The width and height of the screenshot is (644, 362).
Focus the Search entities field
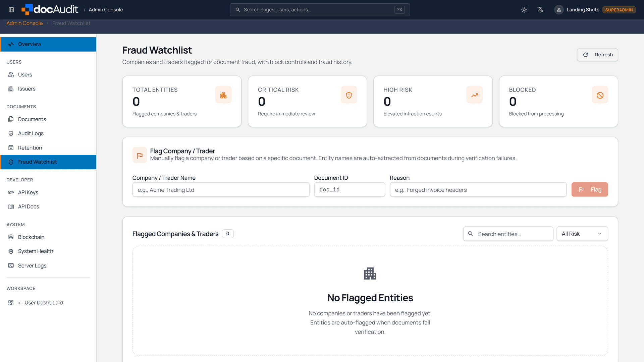click(x=508, y=234)
